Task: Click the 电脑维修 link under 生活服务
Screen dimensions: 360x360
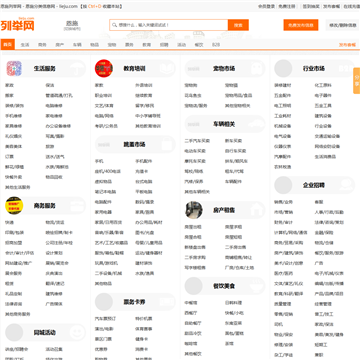Action: coord(54,106)
